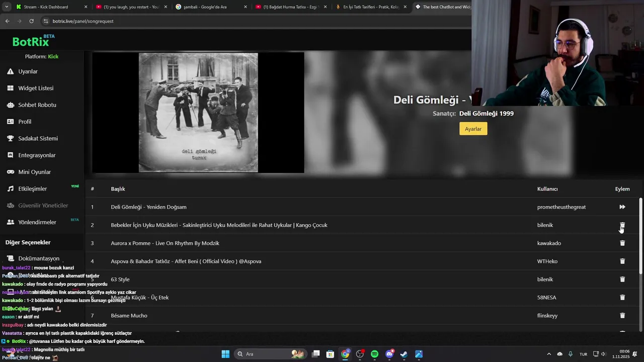Click the TUR keyboard language indicator

(x=583, y=354)
